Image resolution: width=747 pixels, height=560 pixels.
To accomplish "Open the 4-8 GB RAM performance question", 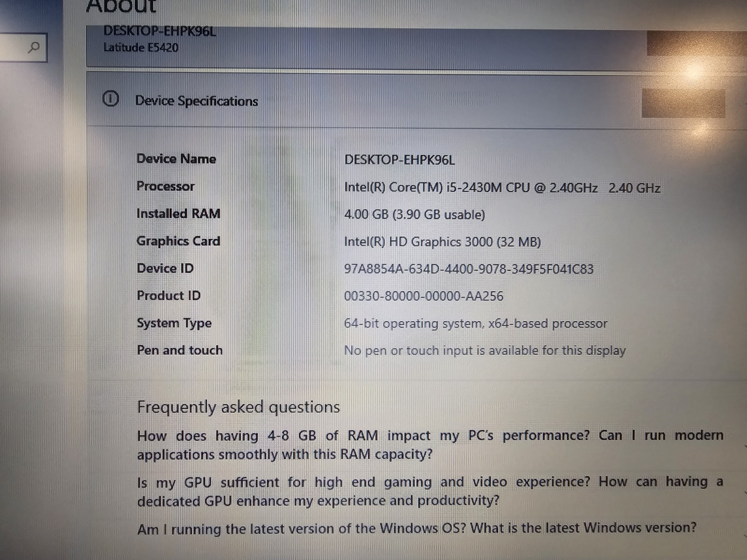I will click(x=430, y=445).
